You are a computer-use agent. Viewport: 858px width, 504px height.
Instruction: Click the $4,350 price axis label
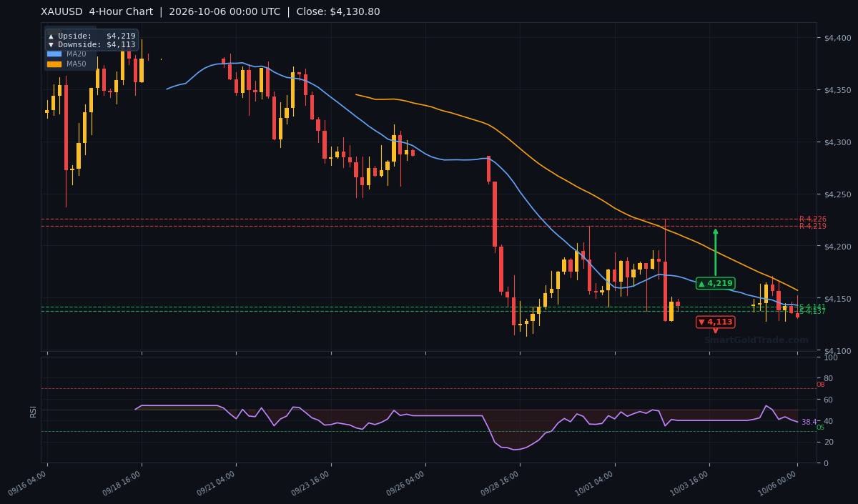(x=838, y=90)
